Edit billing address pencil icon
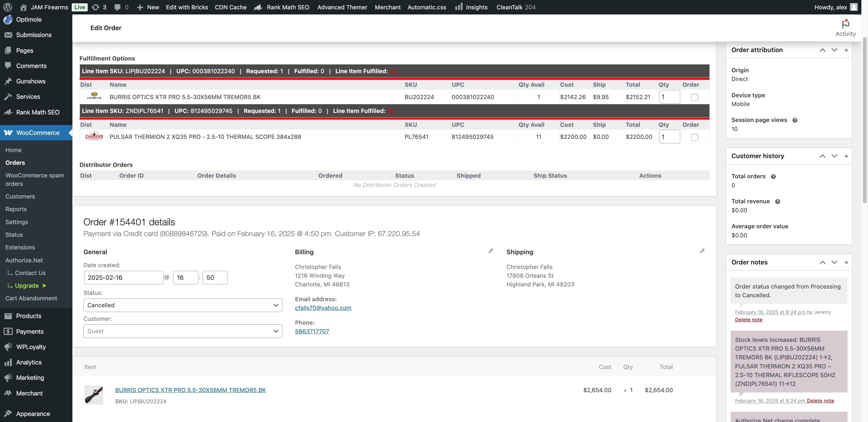868x422 pixels. click(x=491, y=251)
